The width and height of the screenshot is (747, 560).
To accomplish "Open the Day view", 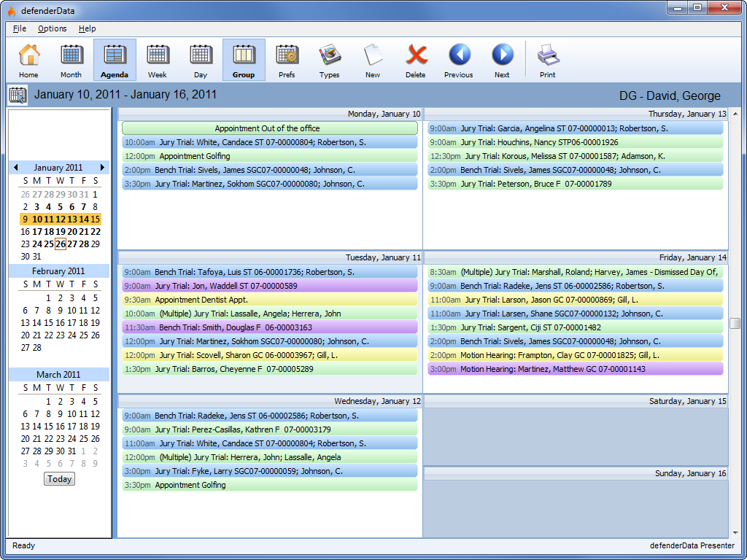I will pyautogui.click(x=201, y=60).
